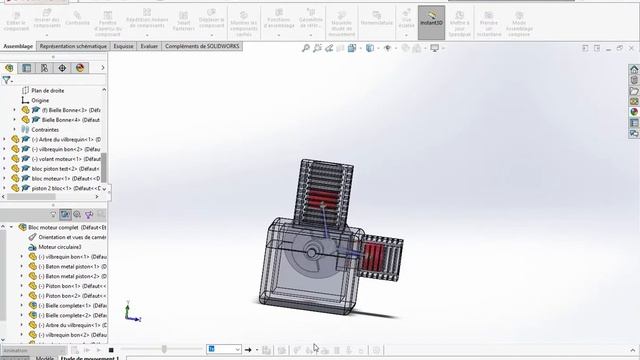Click Zoom to area icon in view toolbar
Image resolution: width=640 pixels, height=360 pixels.
coord(317,48)
